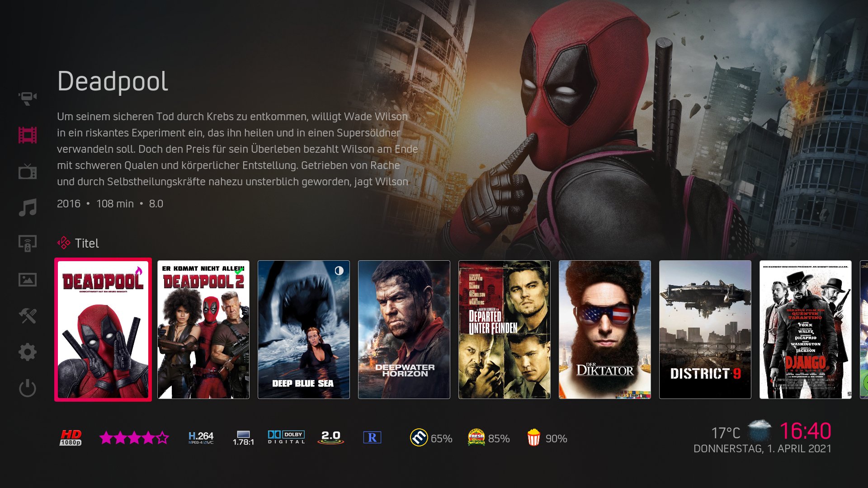Select the Deep Blue Sea poster
Screen dimensions: 868x488
[304, 330]
